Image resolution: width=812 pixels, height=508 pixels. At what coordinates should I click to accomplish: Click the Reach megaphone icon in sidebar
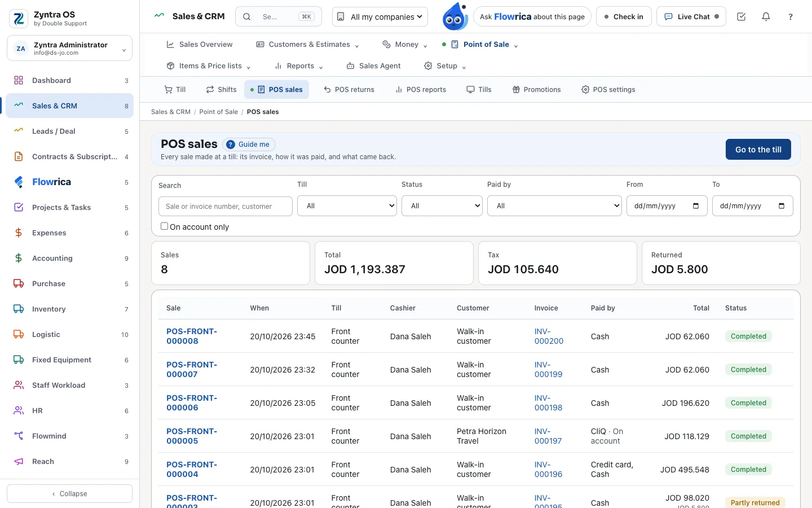point(19,461)
